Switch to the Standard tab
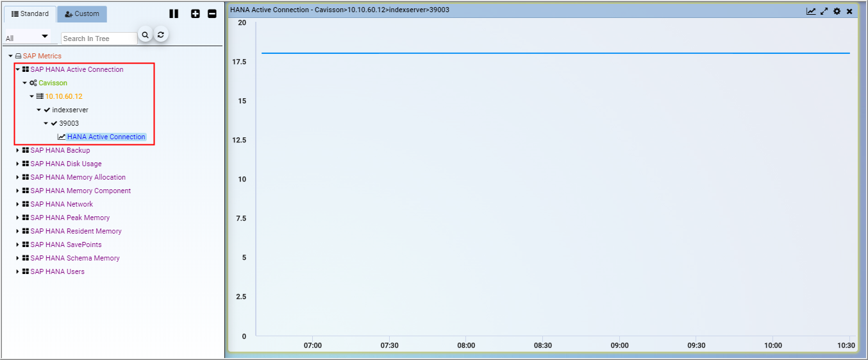 (x=30, y=13)
